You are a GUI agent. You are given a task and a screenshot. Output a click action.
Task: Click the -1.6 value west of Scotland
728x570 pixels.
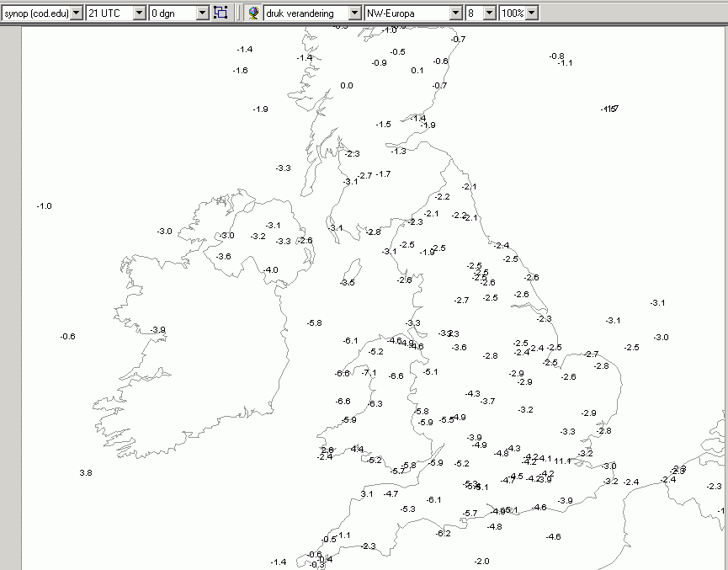click(x=241, y=71)
